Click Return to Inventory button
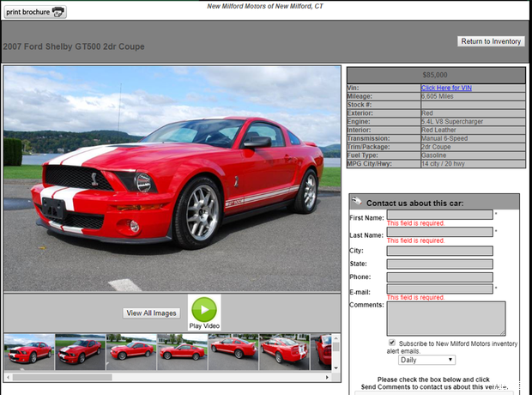This screenshot has height=395, width=532. [x=491, y=41]
